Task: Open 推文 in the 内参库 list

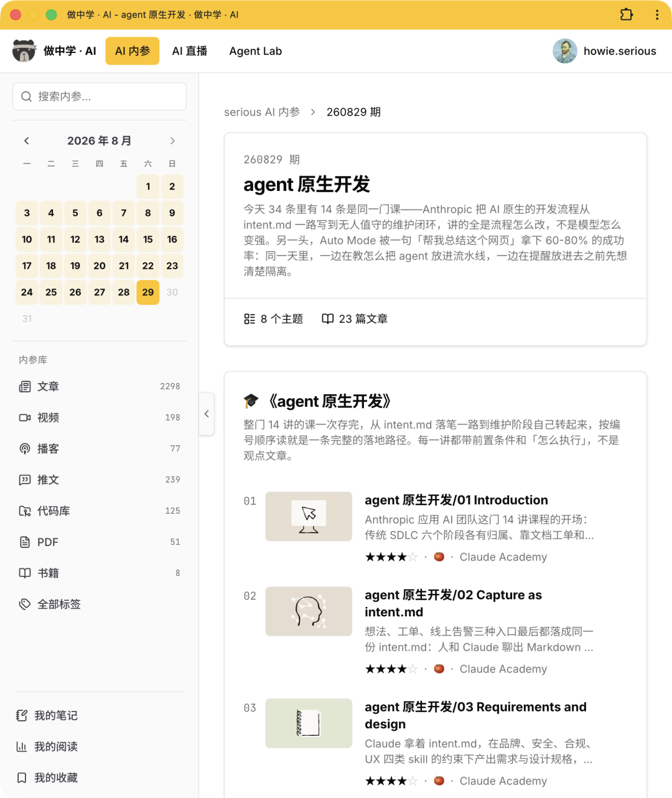Action: click(x=100, y=480)
